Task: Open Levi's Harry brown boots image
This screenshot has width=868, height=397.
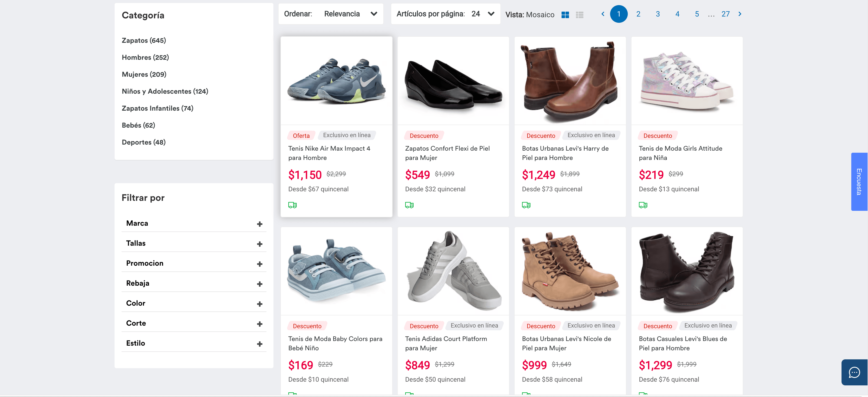Action: click(x=570, y=81)
